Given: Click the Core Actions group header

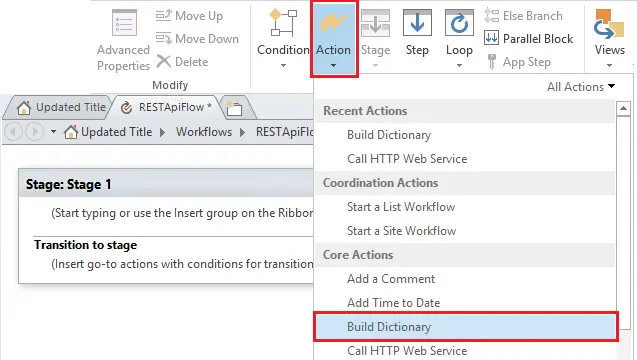Looking at the screenshot, I should coord(465,255).
